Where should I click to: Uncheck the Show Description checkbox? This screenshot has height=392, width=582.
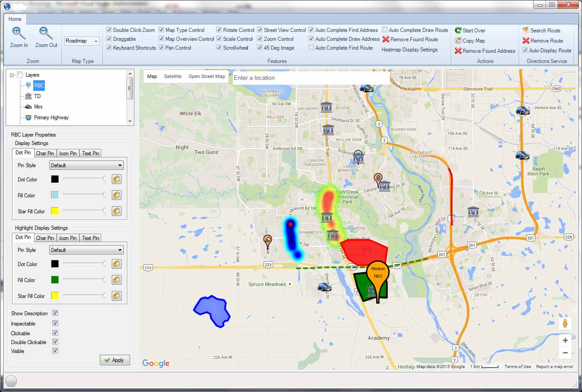55,313
